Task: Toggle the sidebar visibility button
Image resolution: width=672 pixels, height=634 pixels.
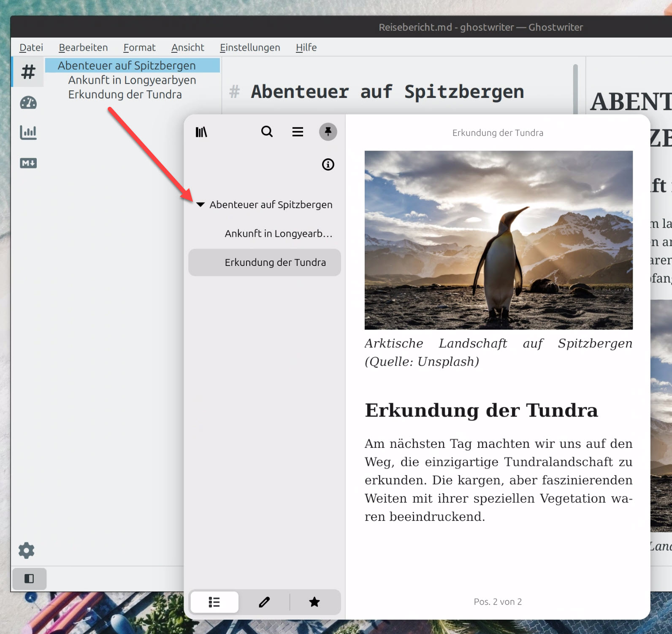Action: tap(29, 578)
